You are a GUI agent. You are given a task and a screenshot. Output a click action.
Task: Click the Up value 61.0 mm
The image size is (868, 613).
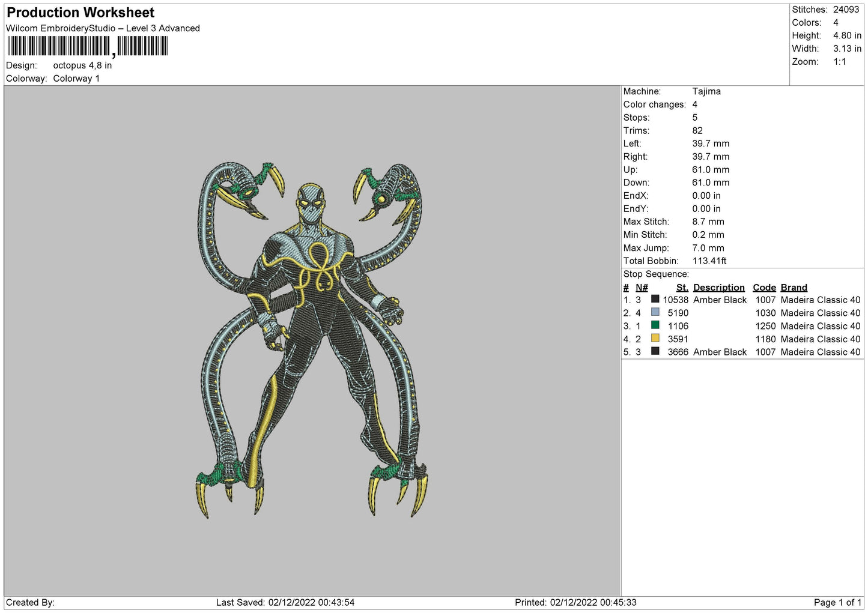pyautogui.click(x=711, y=170)
